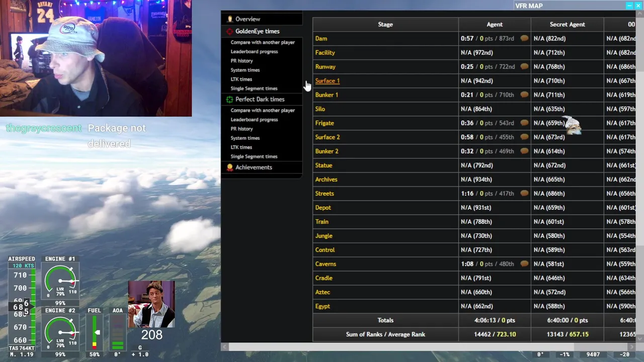Open the Overview section
Screen dimensions: 644x362
pyautogui.click(x=248, y=19)
